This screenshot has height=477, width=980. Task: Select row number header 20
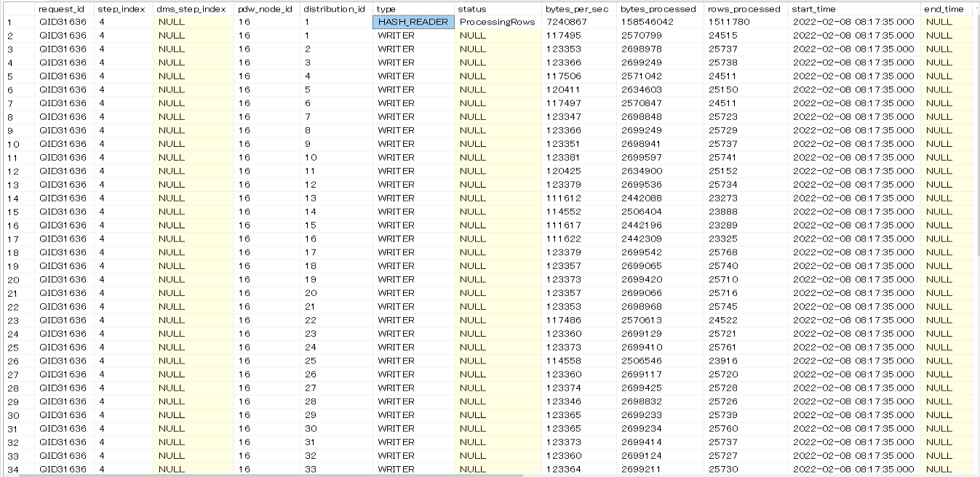coord(17,279)
